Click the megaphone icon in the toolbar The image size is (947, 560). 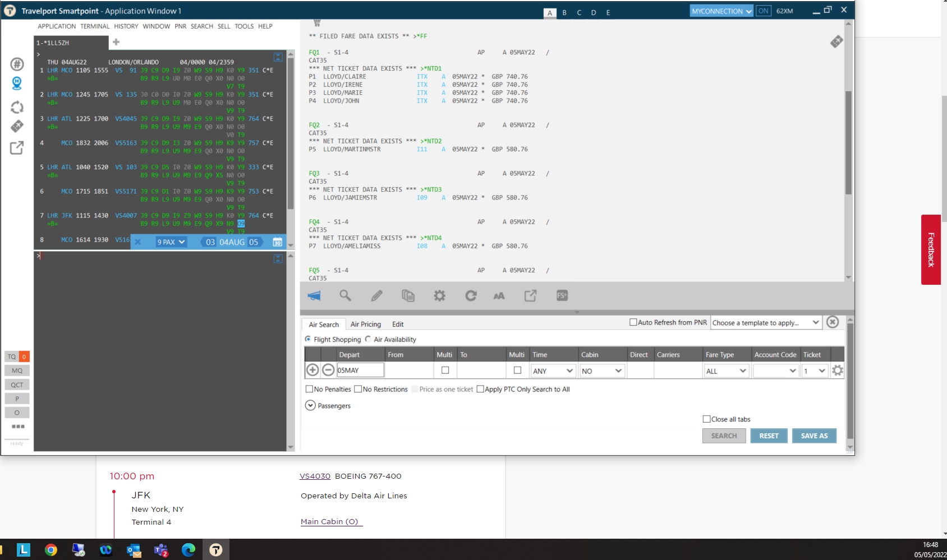(x=314, y=296)
